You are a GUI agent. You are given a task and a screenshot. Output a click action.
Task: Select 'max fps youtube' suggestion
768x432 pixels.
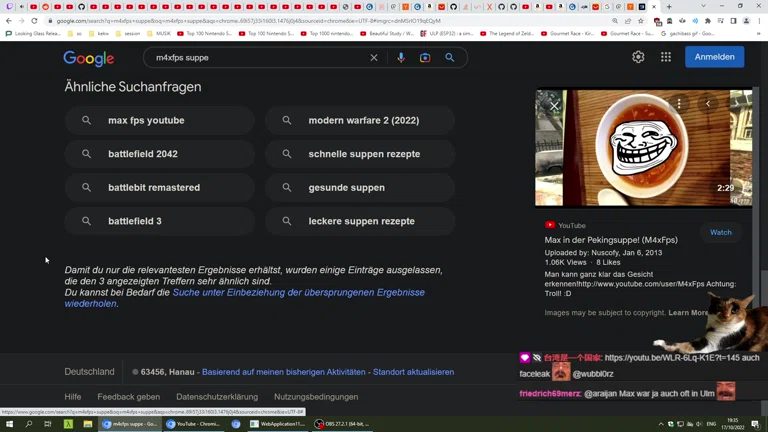click(x=160, y=120)
